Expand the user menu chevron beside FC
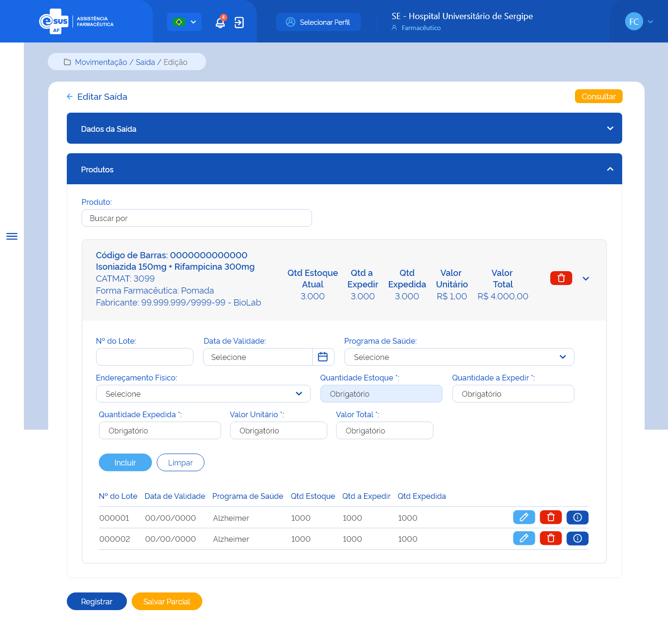 tap(650, 22)
